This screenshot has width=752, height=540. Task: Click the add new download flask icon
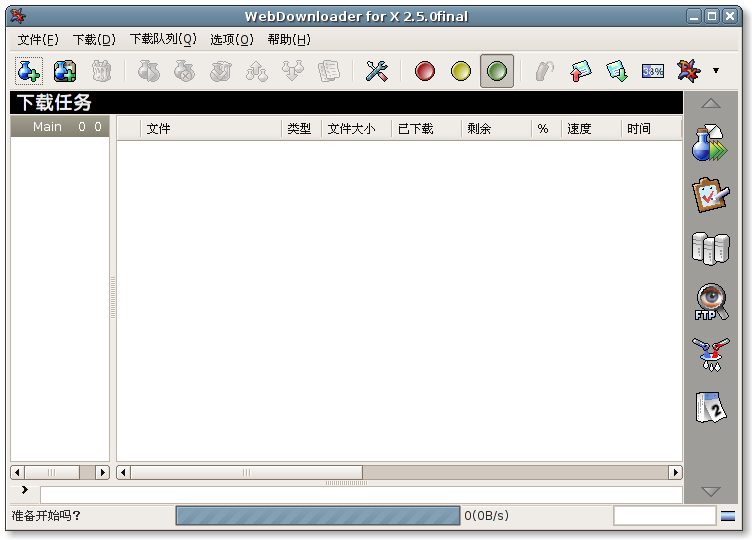[28, 71]
